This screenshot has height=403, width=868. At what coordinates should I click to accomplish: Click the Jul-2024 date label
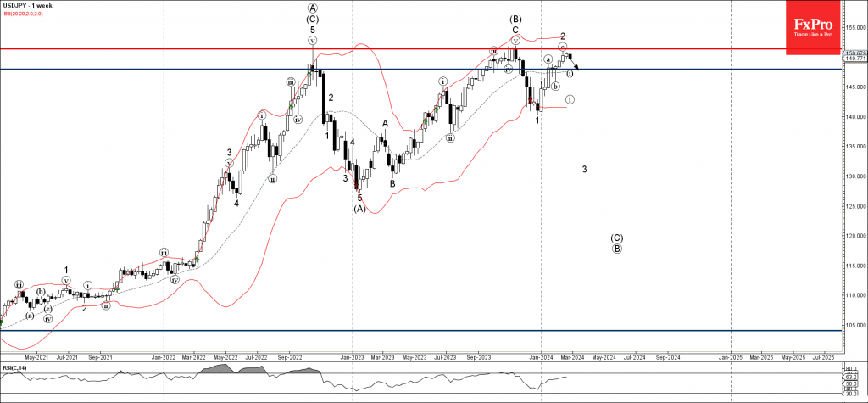636,357
